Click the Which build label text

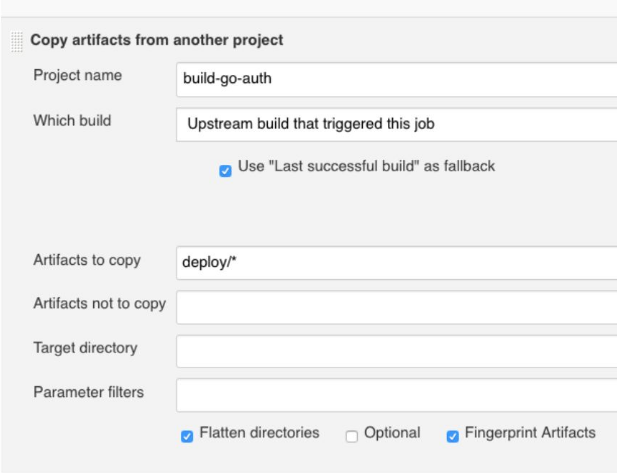coord(72,121)
